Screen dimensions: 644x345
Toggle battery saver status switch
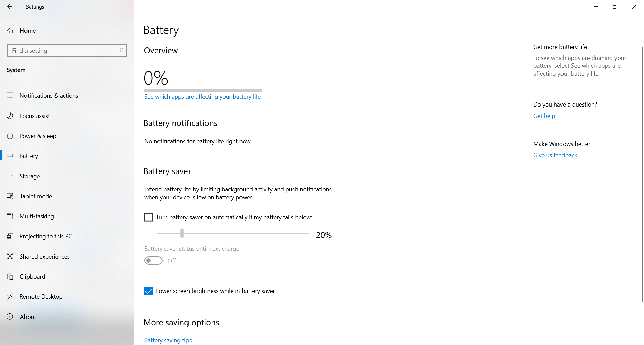[153, 261]
